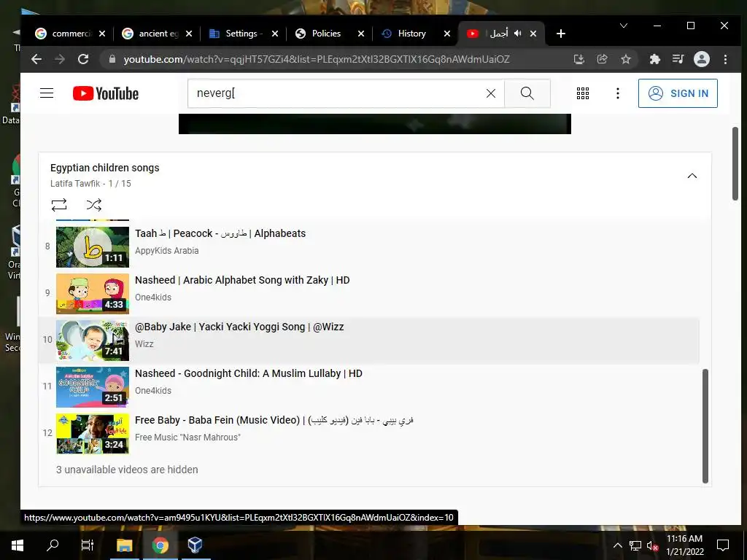Screen dimensions: 747x560
Task: Open Windows Start menu
Action: [x=18, y=545]
